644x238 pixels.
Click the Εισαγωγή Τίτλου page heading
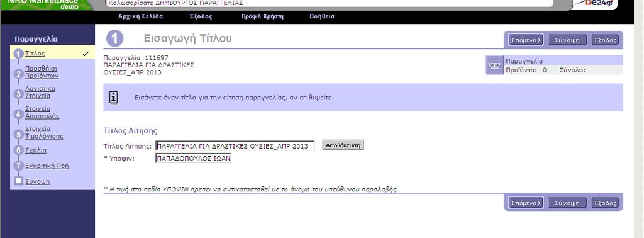187,38
